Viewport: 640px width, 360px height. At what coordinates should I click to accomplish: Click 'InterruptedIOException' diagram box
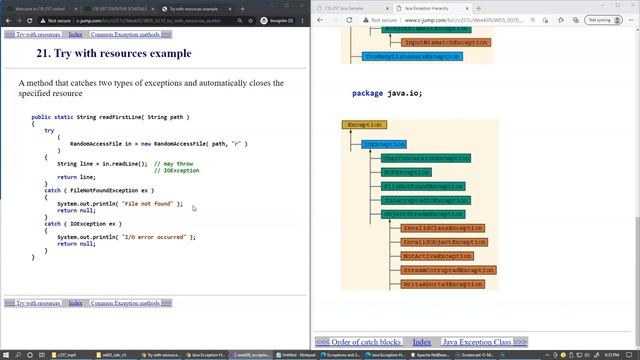426,200
